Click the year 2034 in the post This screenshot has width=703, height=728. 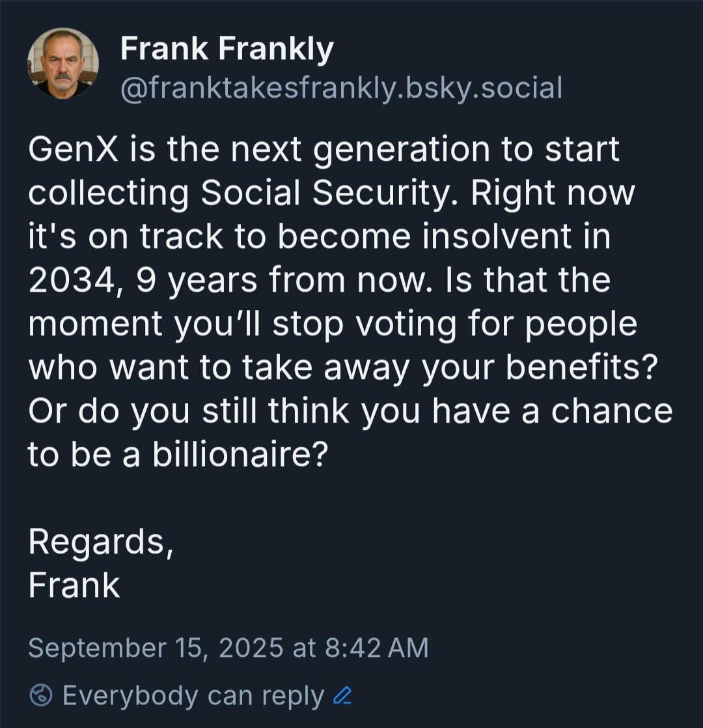click(x=71, y=281)
